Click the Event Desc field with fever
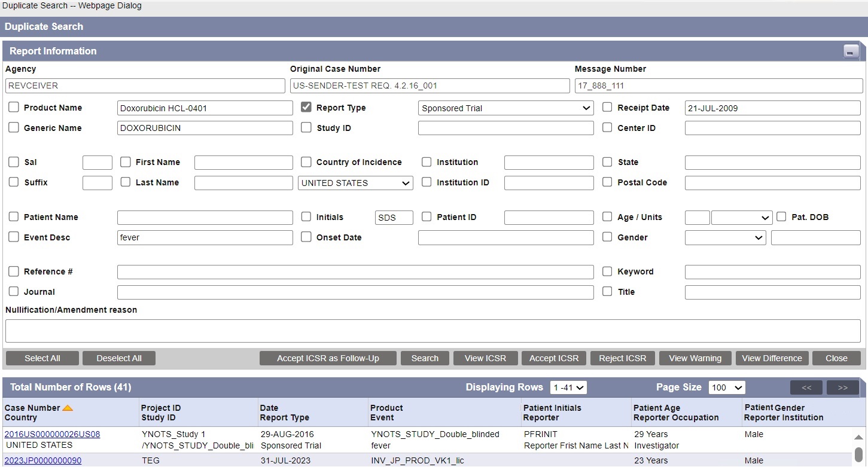 pos(205,238)
